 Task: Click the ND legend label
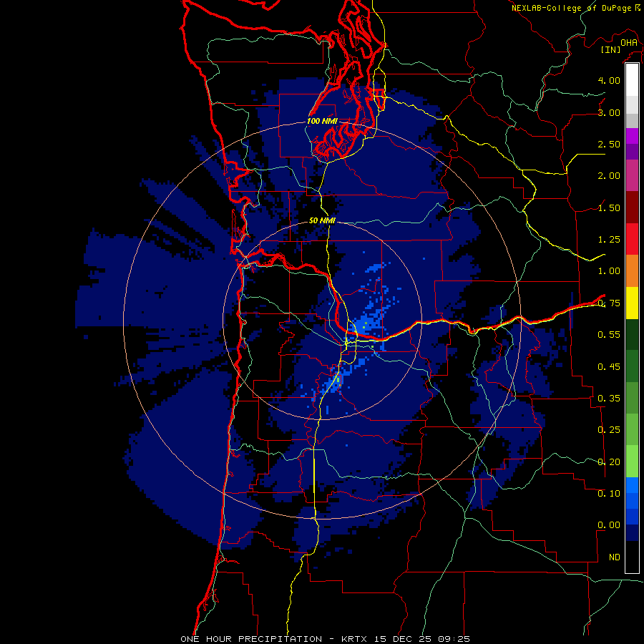pyautogui.click(x=615, y=557)
